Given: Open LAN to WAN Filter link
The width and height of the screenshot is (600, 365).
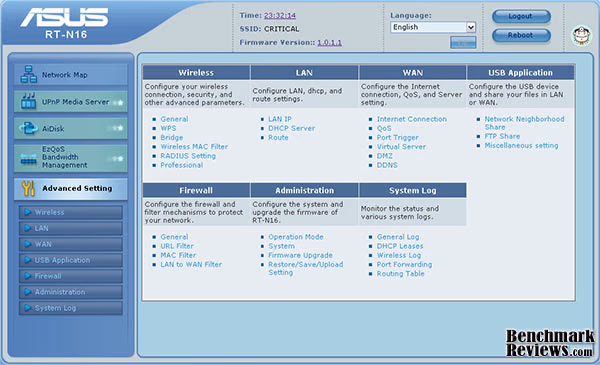Looking at the screenshot, I should (x=191, y=264).
